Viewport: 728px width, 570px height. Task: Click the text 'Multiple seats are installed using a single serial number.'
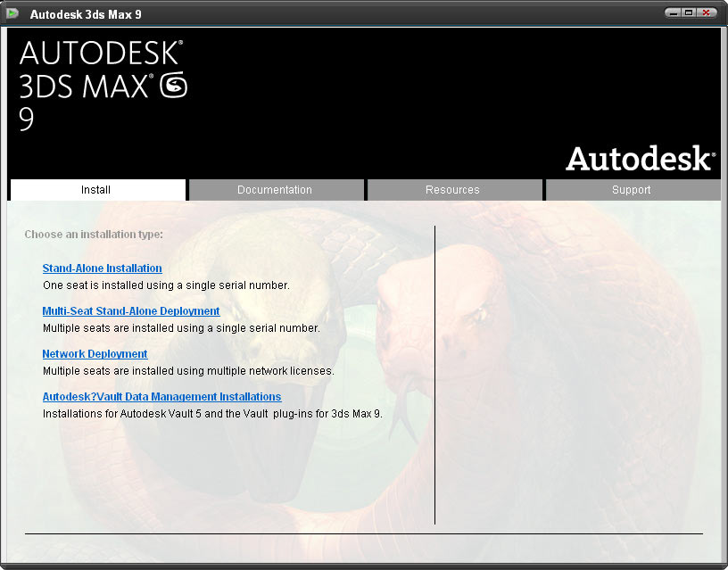click(x=181, y=328)
